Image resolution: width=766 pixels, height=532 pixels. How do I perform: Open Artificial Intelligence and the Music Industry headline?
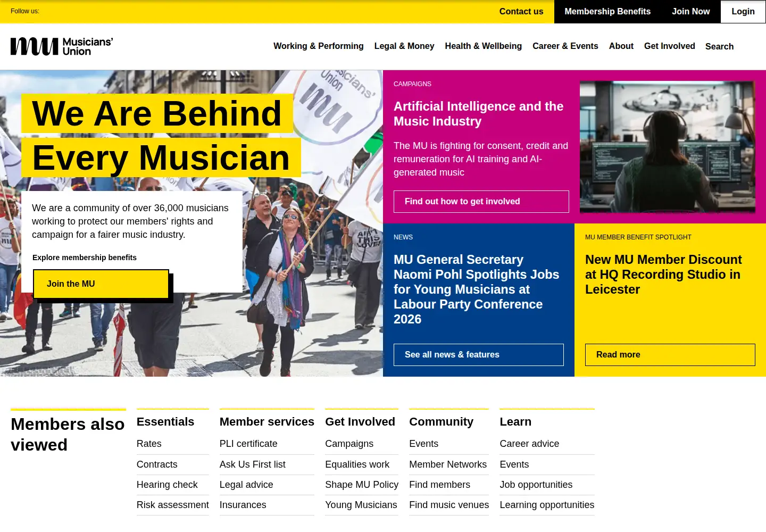(x=478, y=114)
